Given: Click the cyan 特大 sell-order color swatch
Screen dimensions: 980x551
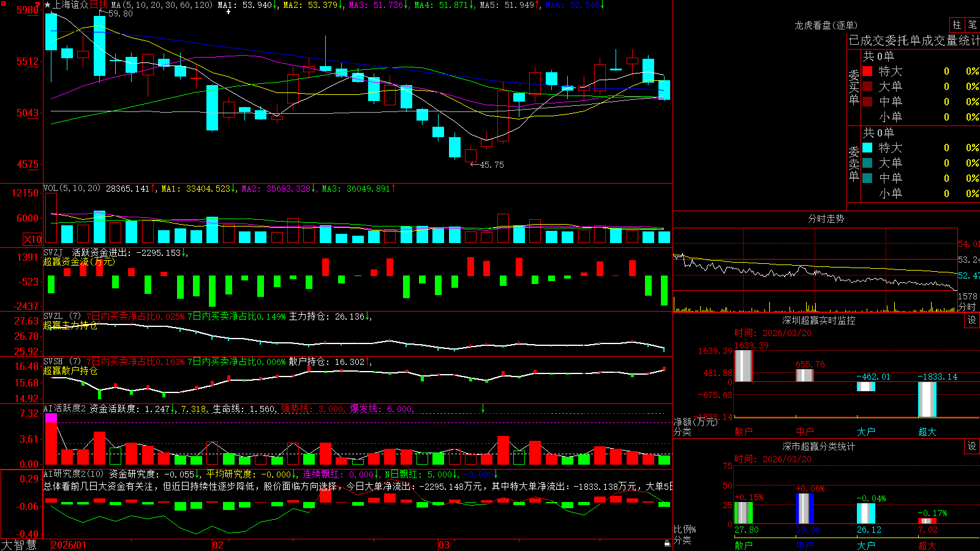Looking at the screenshot, I should [867, 148].
